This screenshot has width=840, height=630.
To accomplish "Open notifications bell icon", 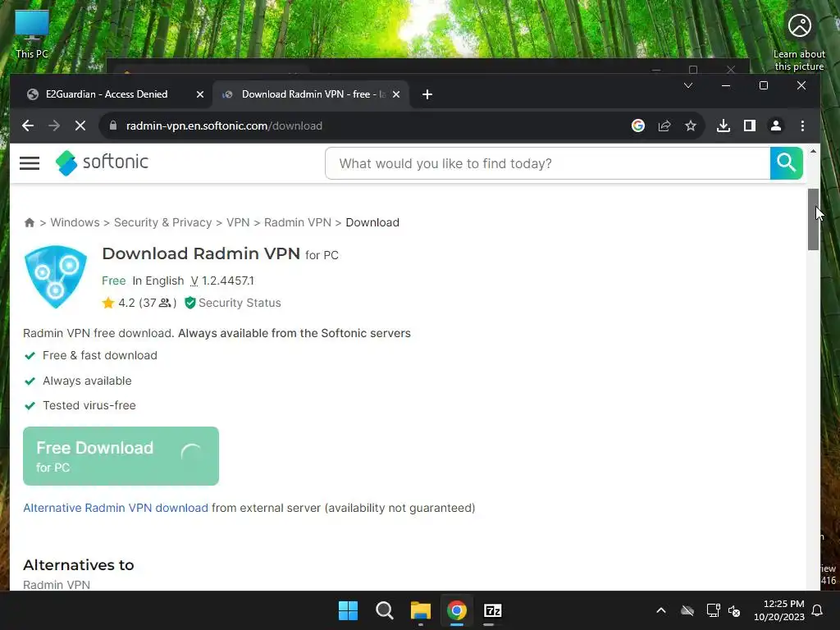I will pos(817,610).
